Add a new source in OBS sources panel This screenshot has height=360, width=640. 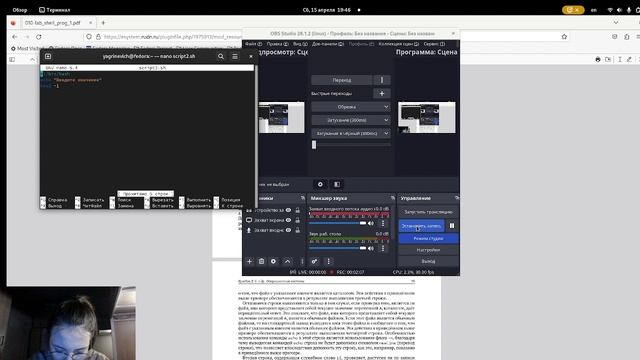pos(249,261)
